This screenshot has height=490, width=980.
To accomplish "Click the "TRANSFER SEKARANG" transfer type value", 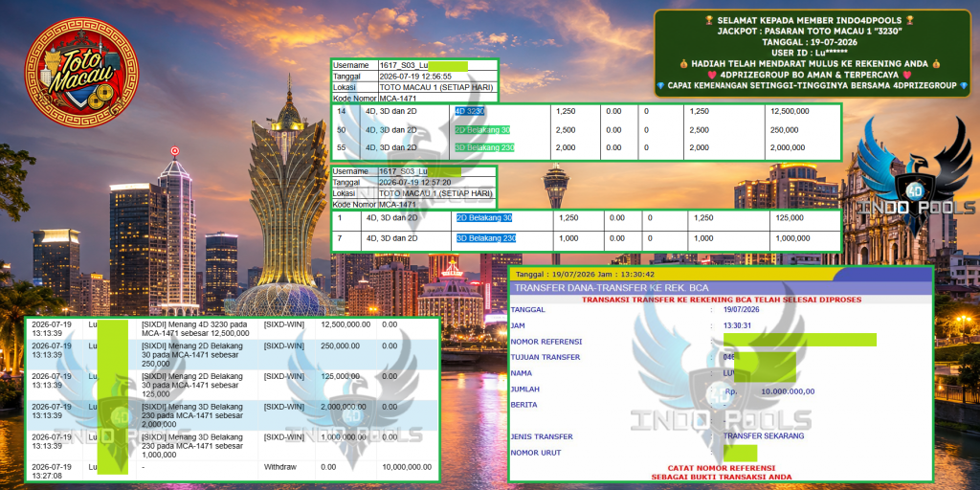I will [x=764, y=435].
